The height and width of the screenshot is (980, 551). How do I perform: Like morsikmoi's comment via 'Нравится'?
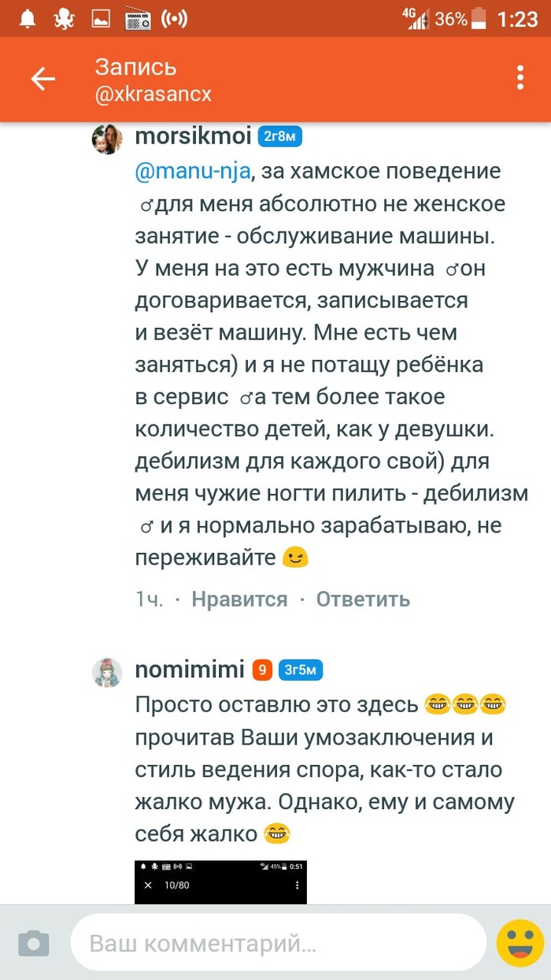click(x=239, y=600)
